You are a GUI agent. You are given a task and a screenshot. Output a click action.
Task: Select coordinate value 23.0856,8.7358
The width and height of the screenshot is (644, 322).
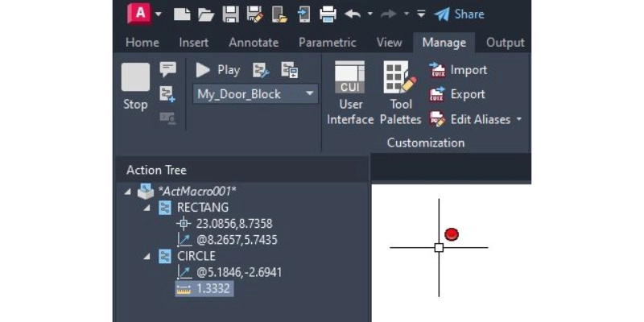[234, 224]
